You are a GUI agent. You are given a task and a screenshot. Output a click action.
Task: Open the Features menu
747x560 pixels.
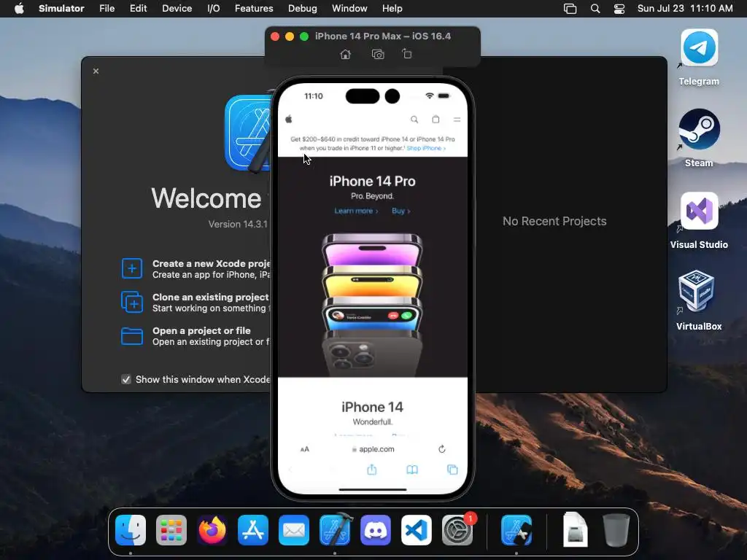254,9
